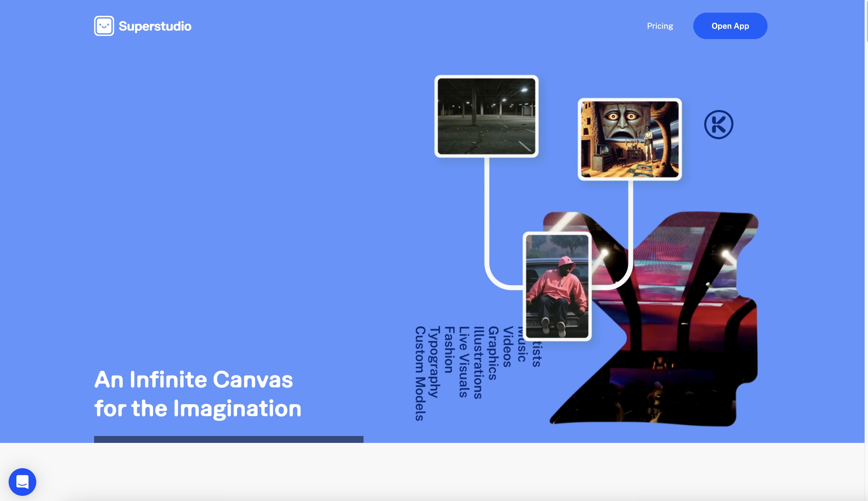The height and width of the screenshot is (501, 868).
Task: Select the dark parking garage image
Action: click(x=486, y=116)
